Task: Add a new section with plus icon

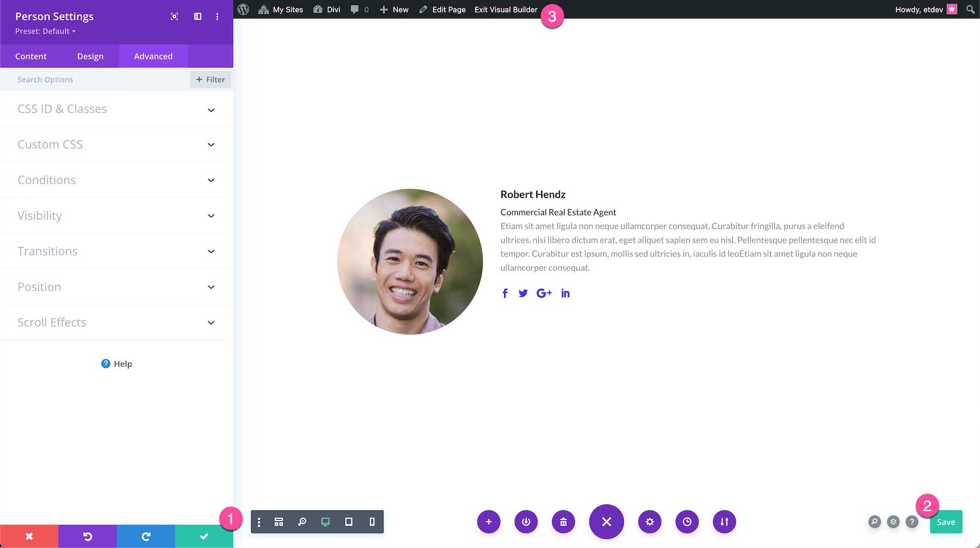Action: point(489,521)
